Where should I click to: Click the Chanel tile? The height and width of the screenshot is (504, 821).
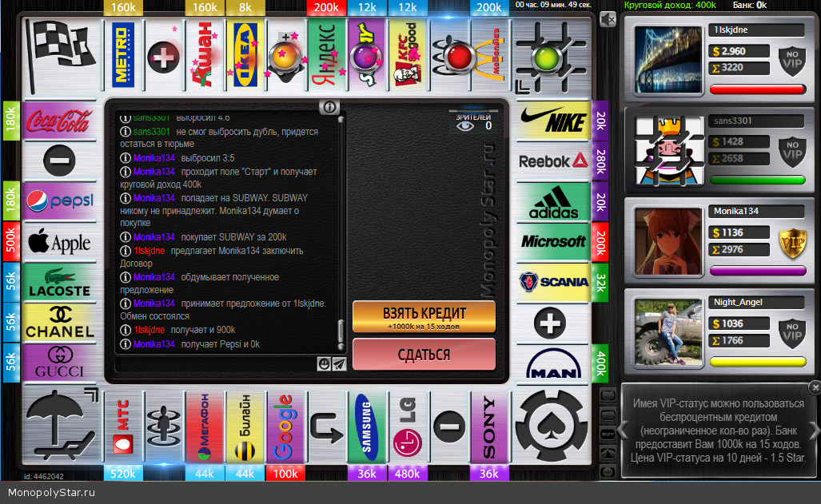(x=59, y=323)
